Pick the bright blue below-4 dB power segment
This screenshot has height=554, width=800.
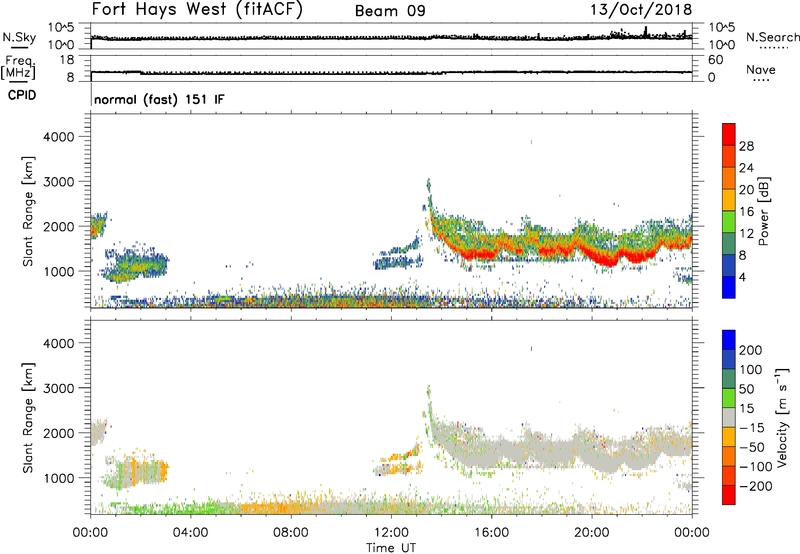(729, 287)
